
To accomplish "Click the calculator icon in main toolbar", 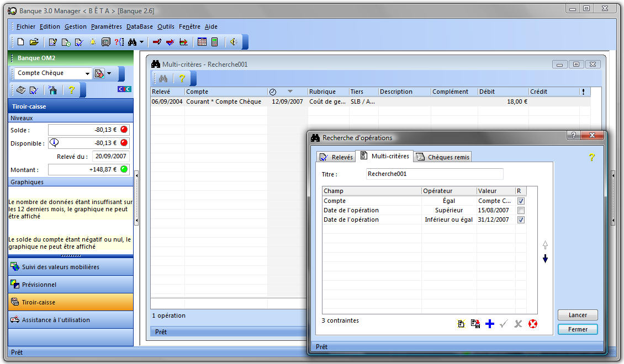I will (214, 42).
